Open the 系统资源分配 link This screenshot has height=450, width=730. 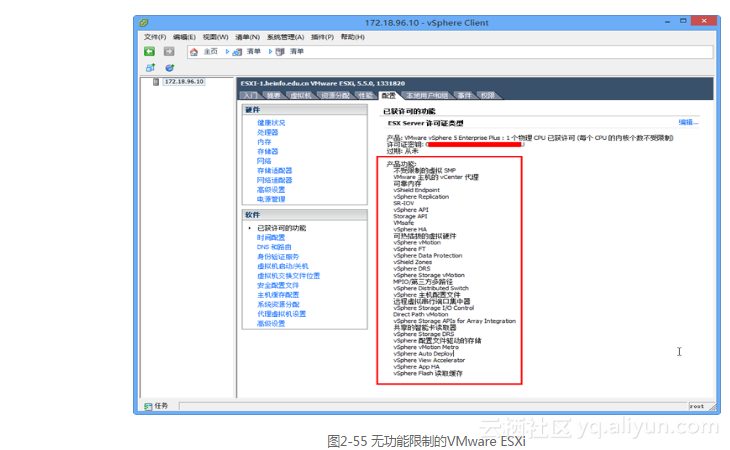point(278,304)
